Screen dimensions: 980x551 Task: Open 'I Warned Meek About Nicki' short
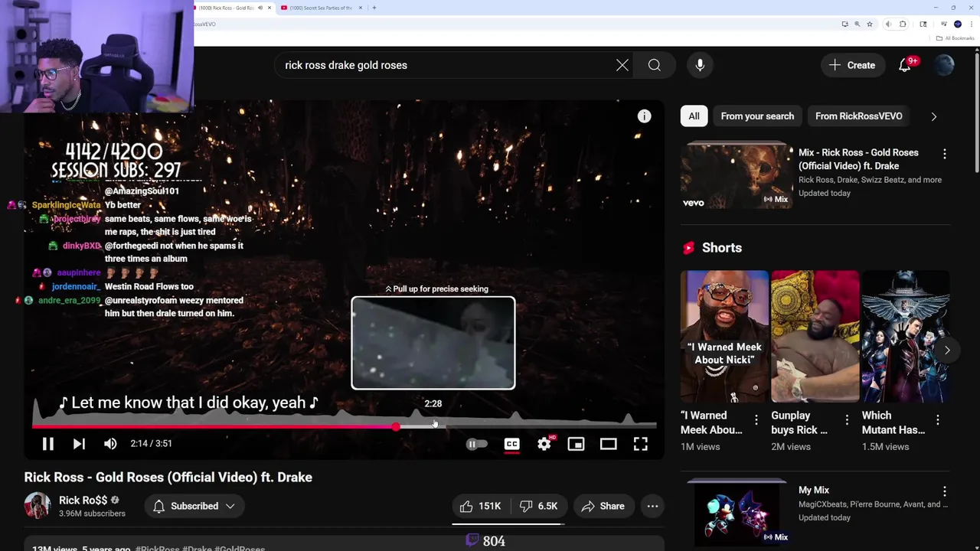724,336
